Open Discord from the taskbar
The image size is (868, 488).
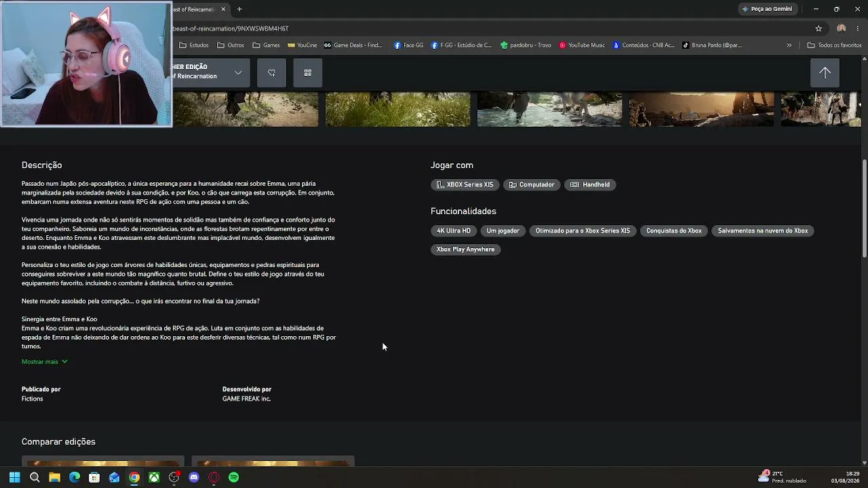[194, 477]
